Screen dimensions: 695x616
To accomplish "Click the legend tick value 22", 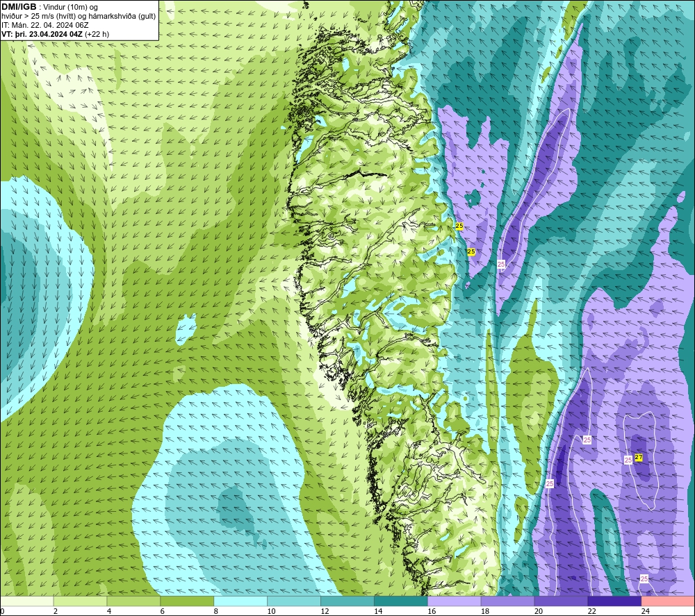I will pyautogui.click(x=591, y=611).
